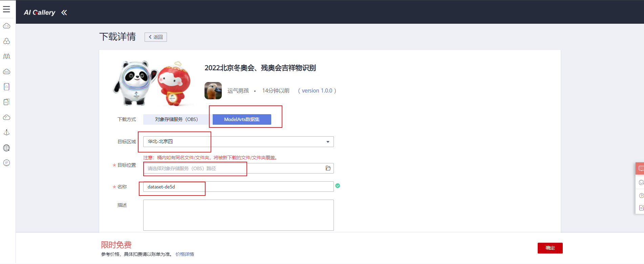Screen dimensions: 644x264
Task: Click the dataset title 2022北京冬奥会、残奥会吉祥物识别
Action: coord(260,68)
